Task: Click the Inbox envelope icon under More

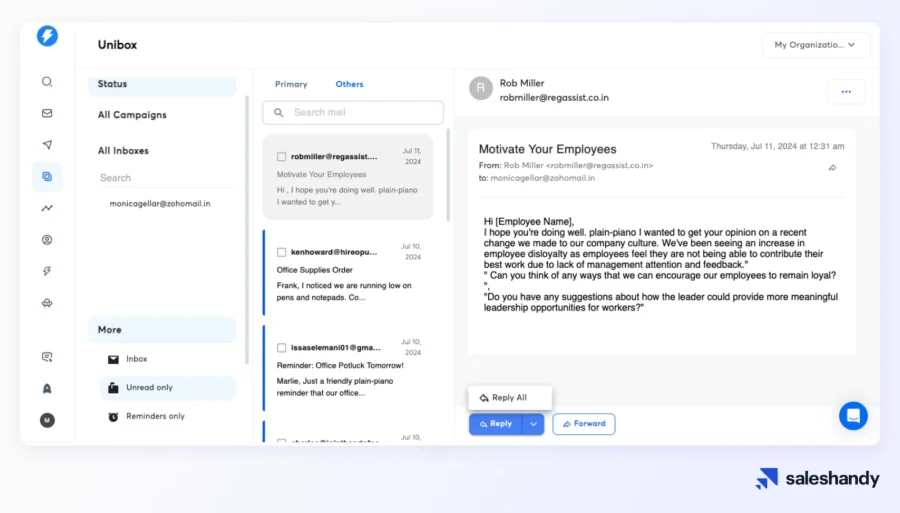Action: pyautogui.click(x=113, y=359)
